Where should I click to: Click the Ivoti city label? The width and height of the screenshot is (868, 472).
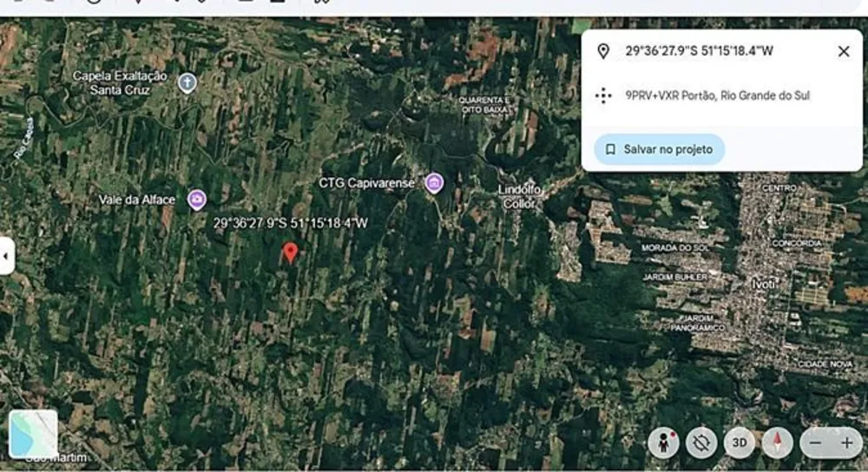point(763,285)
